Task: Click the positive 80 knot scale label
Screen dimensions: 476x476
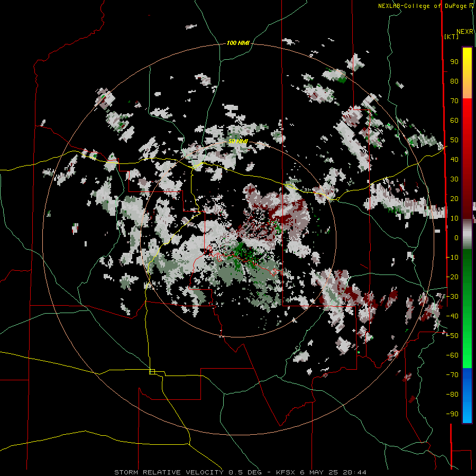Action: pos(454,81)
